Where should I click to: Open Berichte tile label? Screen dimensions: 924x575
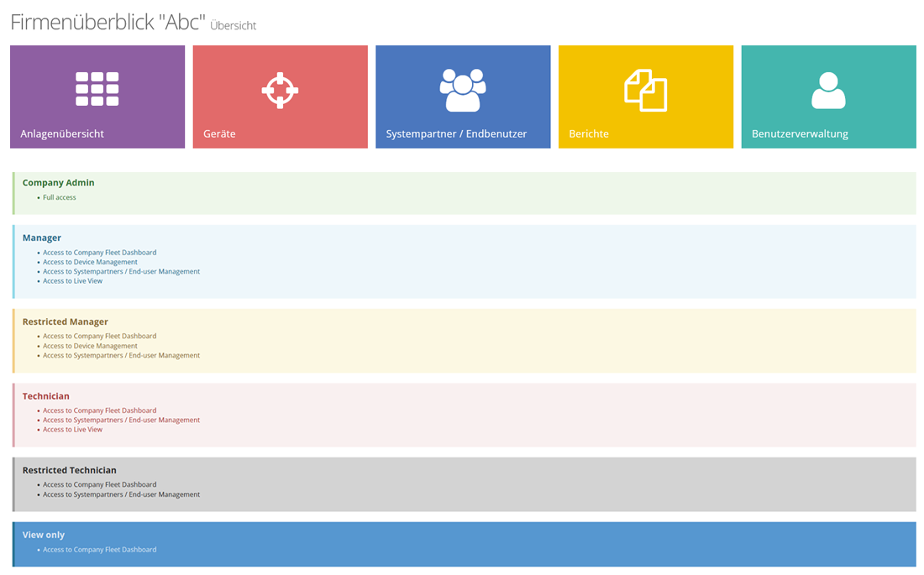[589, 133]
